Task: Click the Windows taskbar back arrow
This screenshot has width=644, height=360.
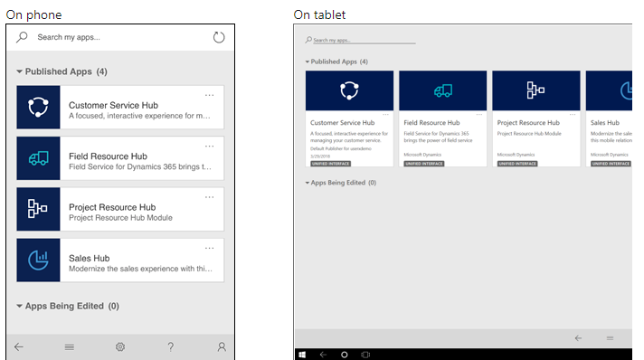Action: click(323, 355)
